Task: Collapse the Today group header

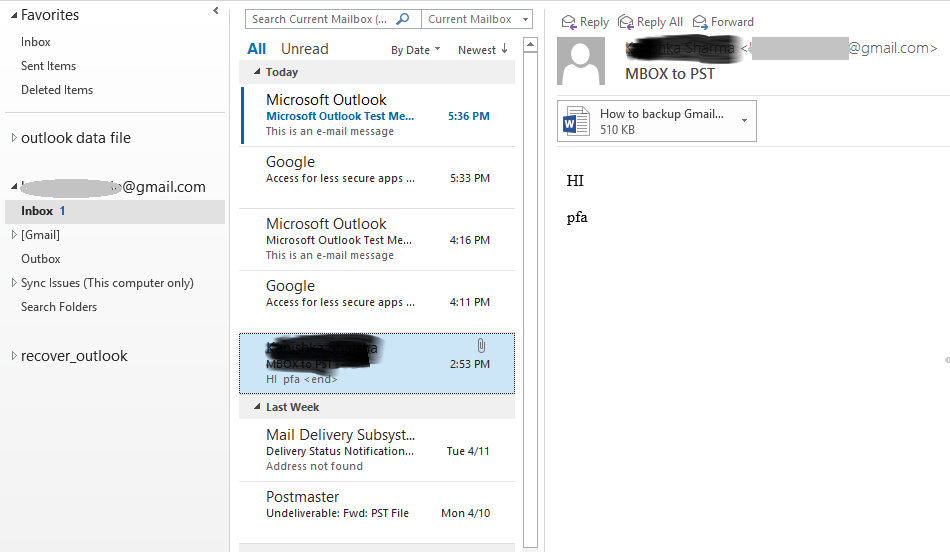Action: pos(257,71)
